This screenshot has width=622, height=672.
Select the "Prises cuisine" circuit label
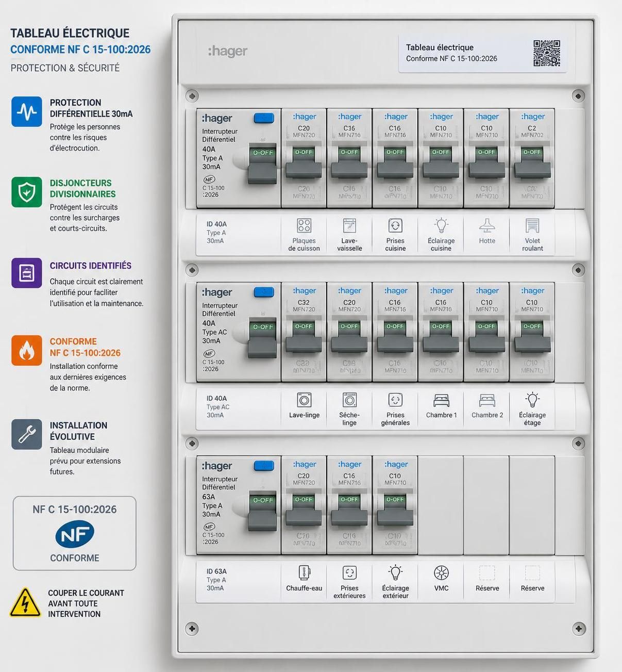click(x=395, y=244)
